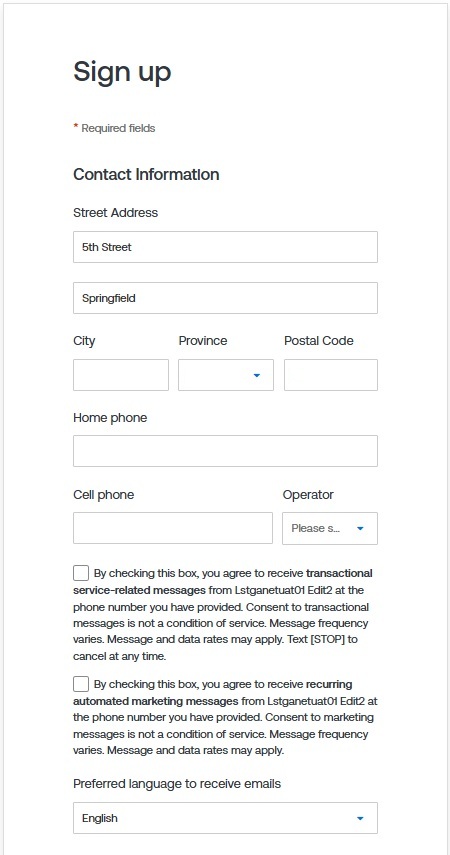This screenshot has width=450, height=855.
Task: Click the "Required fields" note
Action: pos(118,128)
